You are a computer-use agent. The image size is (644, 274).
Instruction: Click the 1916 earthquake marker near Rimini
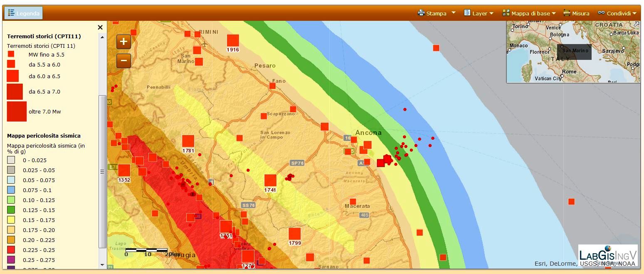(233, 40)
